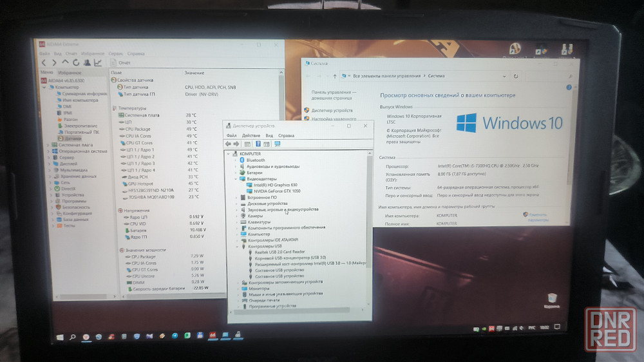Click the up arrow in System window navigation
Viewport: 644px width, 362px height.
335,76
